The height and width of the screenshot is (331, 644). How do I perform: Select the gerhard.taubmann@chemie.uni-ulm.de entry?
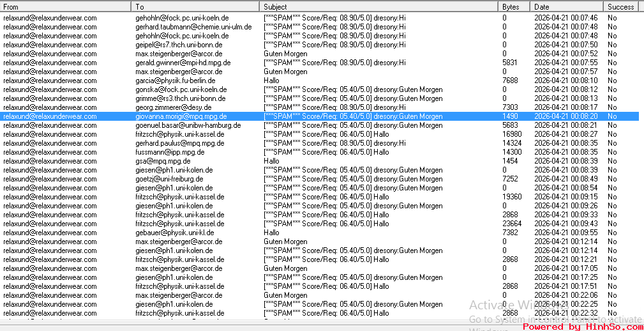(x=193, y=27)
